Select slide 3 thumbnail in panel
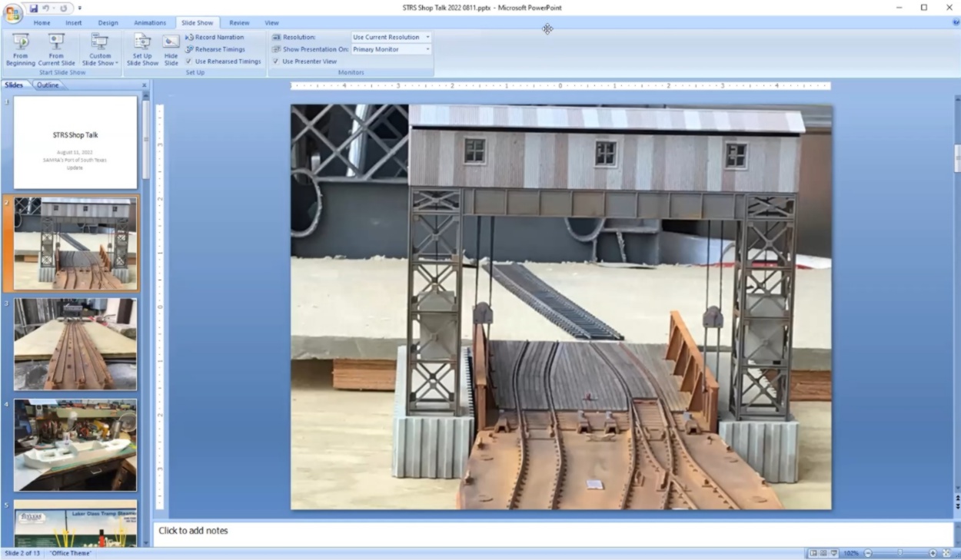This screenshot has height=560, width=961. click(x=75, y=344)
